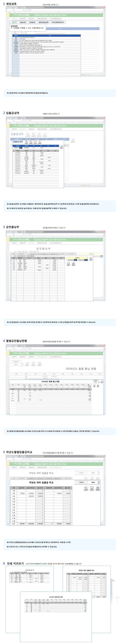
Task: Click 달력 button beside 2016-02-17 in 입출금내역 panel
Action: coord(21,148)
